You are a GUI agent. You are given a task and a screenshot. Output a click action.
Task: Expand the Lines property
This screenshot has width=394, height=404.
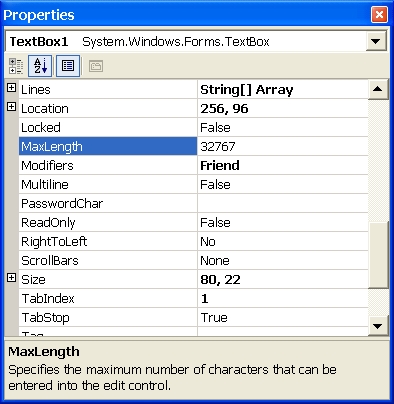pyautogui.click(x=11, y=88)
